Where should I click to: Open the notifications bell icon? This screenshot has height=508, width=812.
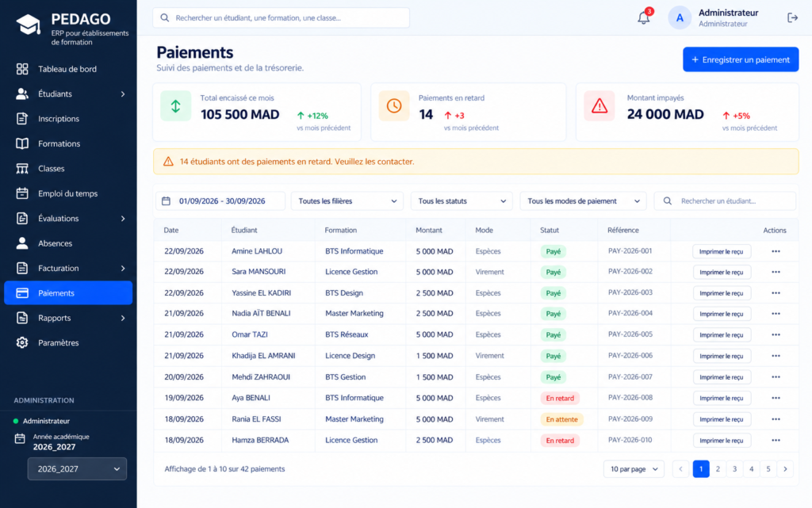(643, 17)
